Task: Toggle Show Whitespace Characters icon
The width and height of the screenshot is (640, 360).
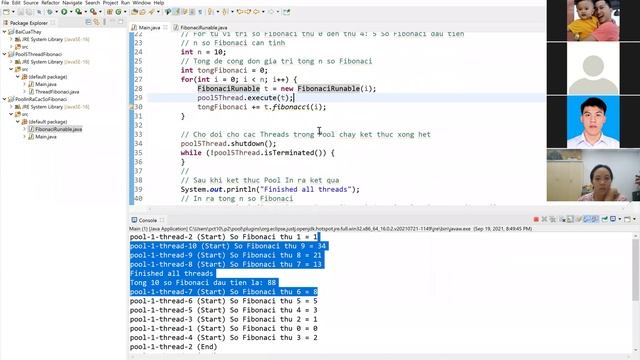Action: (x=200, y=12)
